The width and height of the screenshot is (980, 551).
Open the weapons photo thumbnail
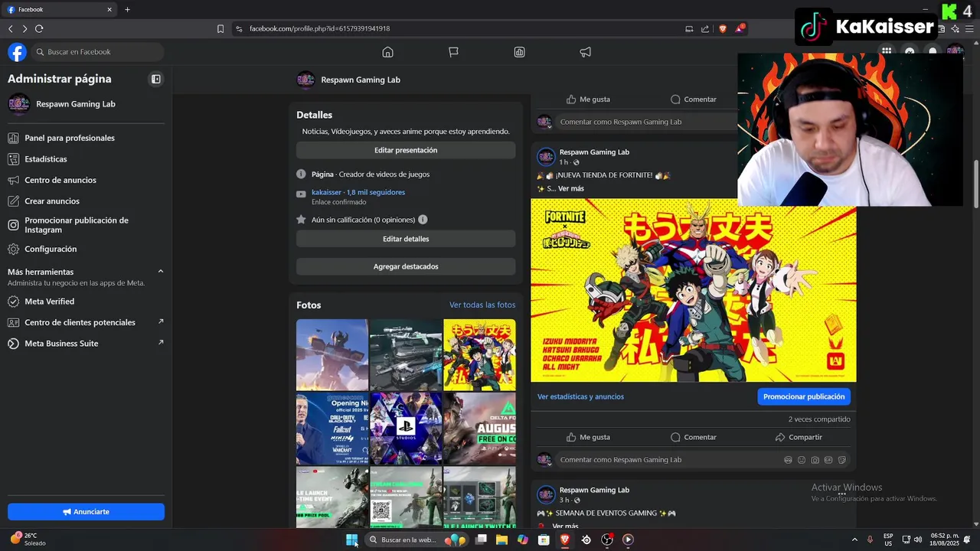coord(406,355)
